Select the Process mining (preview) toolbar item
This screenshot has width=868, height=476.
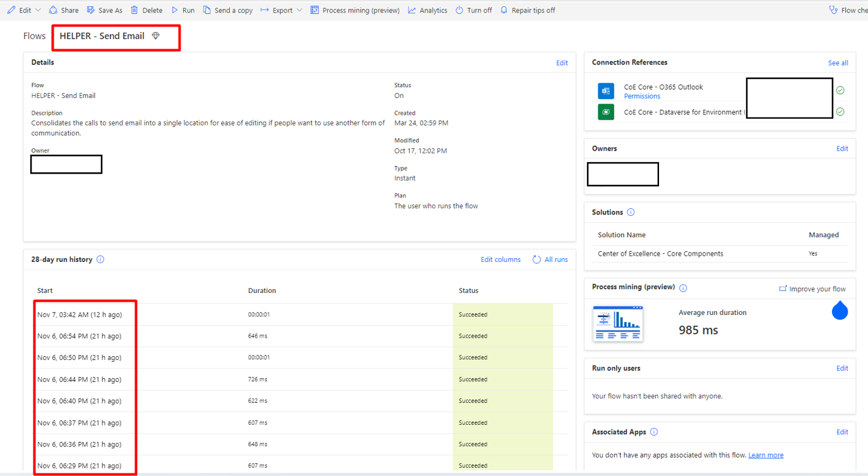click(x=355, y=9)
